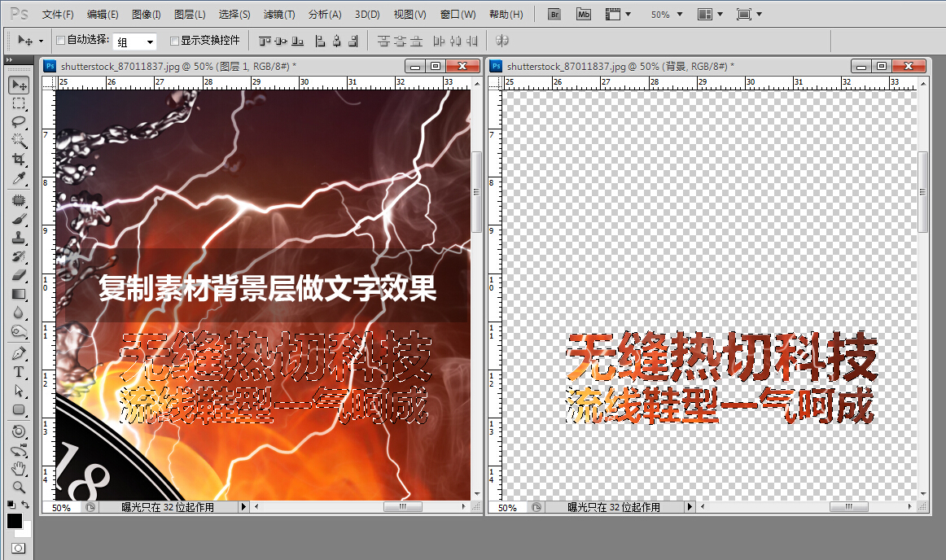This screenshot has width=946, height=560.
Task: Choose the Path Selection tool
Action: pyautogui.click(x=20, y=391)
